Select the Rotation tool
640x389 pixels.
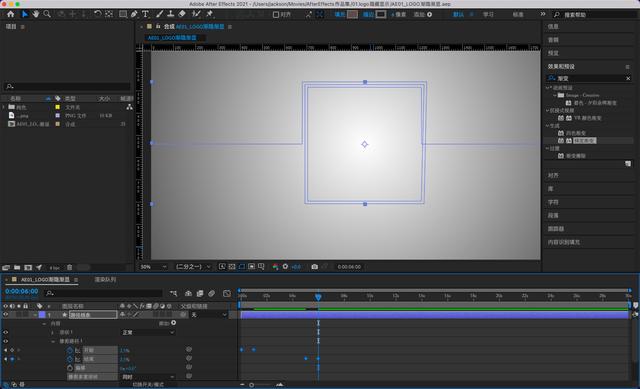(x=98, y=14)
